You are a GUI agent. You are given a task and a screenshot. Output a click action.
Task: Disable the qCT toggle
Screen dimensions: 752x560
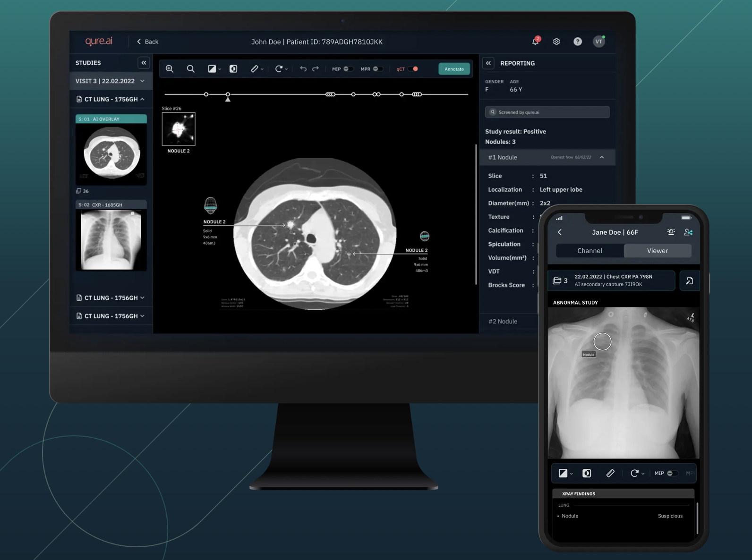click(413, 69)
